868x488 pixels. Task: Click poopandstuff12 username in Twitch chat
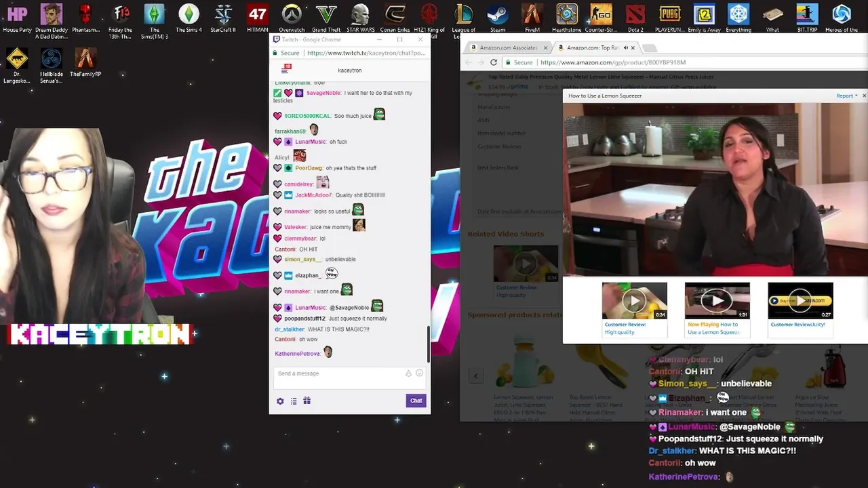click(304, 319)
